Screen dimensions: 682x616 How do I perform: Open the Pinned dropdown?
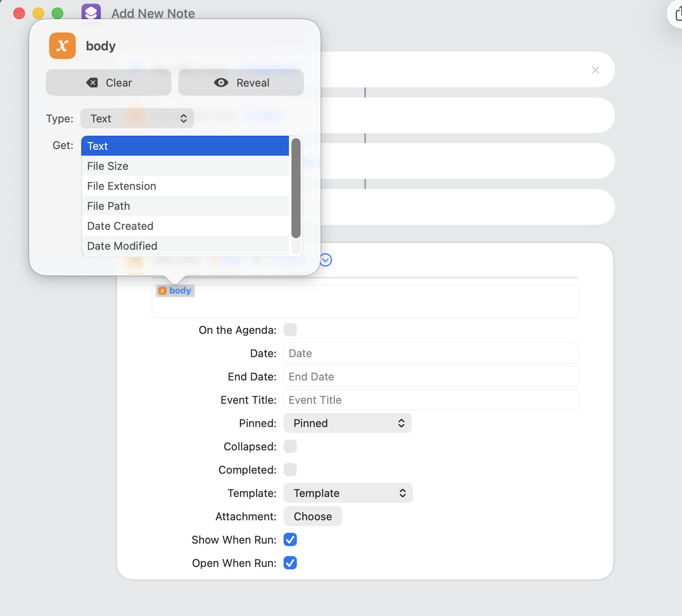347,423
